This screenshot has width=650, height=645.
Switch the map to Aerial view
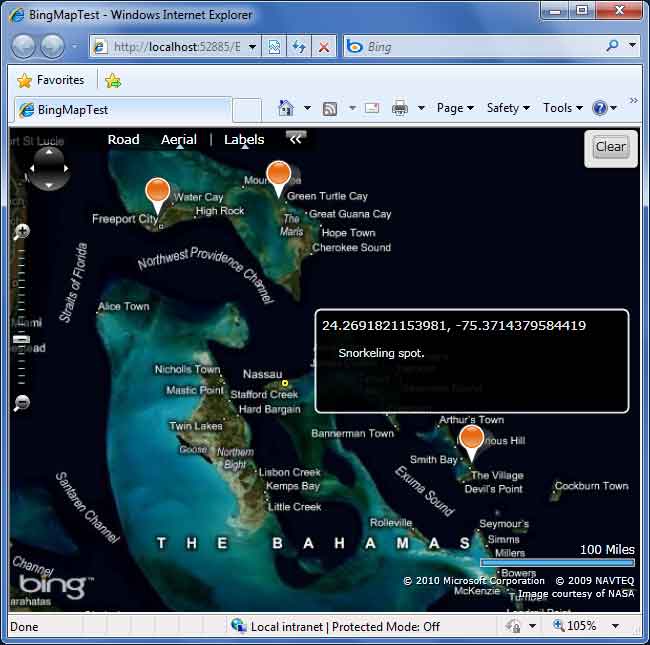coord(179,139)
